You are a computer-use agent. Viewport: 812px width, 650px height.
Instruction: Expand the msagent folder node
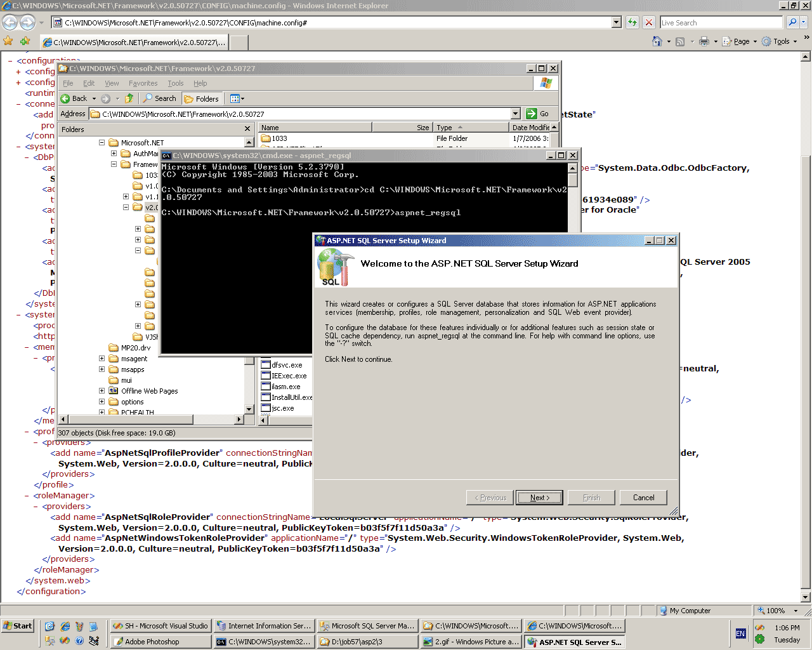tap(101, 359)
